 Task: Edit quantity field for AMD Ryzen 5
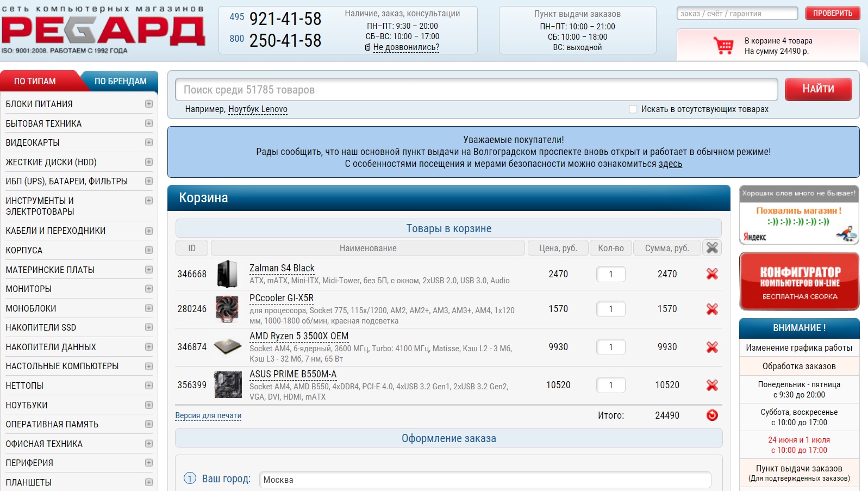(611, 347)
